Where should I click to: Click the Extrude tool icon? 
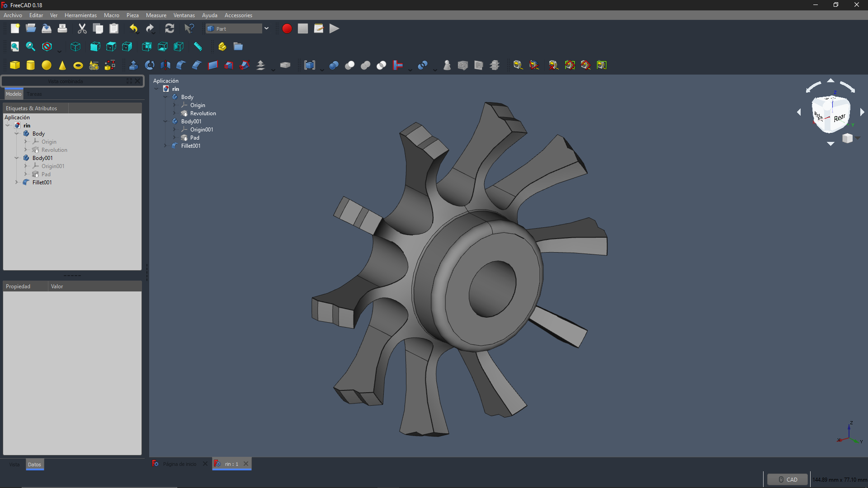click(133, 65)
